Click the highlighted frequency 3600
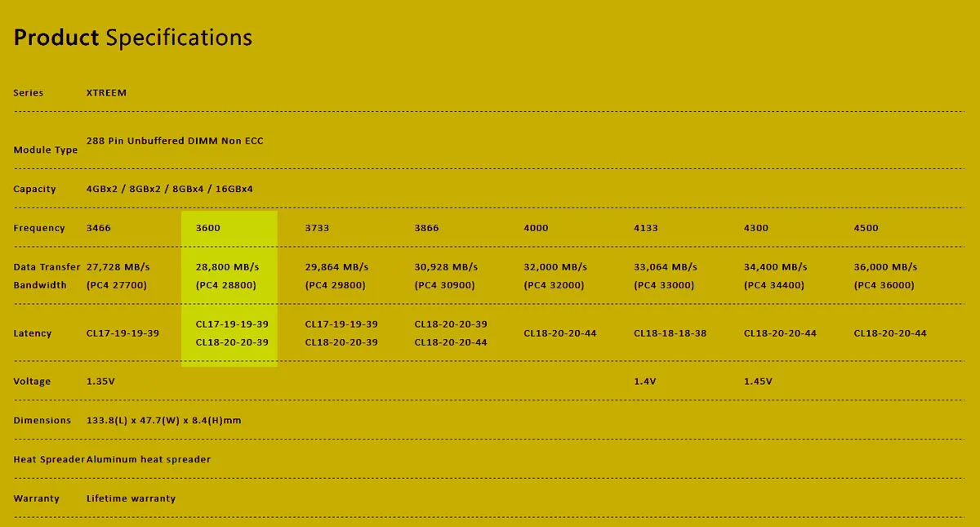 [208, 228]
